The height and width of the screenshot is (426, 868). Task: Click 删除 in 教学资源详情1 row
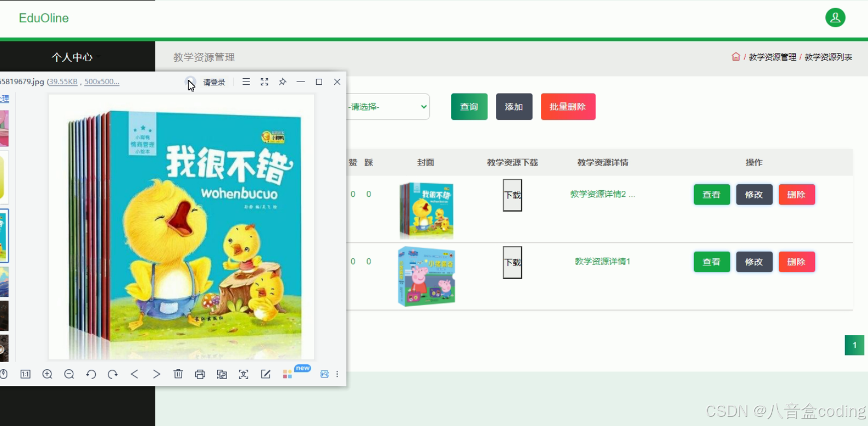coord(796,262)
